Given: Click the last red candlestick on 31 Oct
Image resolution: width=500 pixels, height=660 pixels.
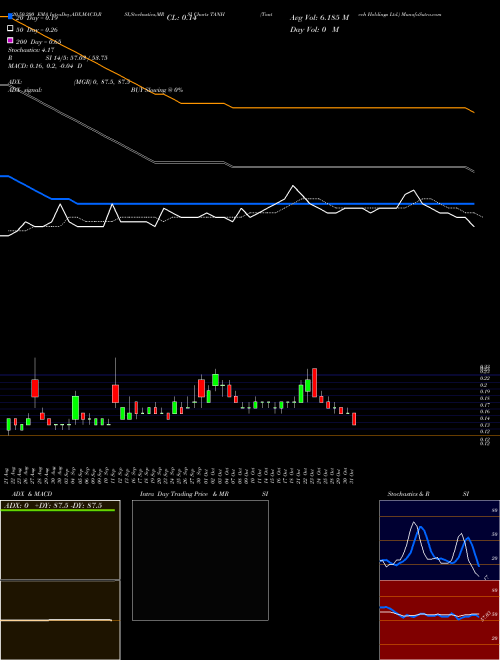Looking at the screenshot, I should (x=354, y=419).
